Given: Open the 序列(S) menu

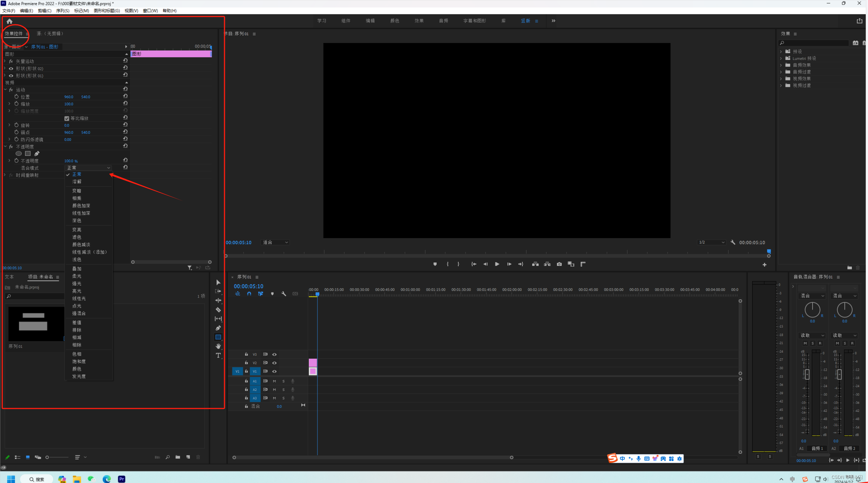Looking at the screenshot, I should click(63, 10).
